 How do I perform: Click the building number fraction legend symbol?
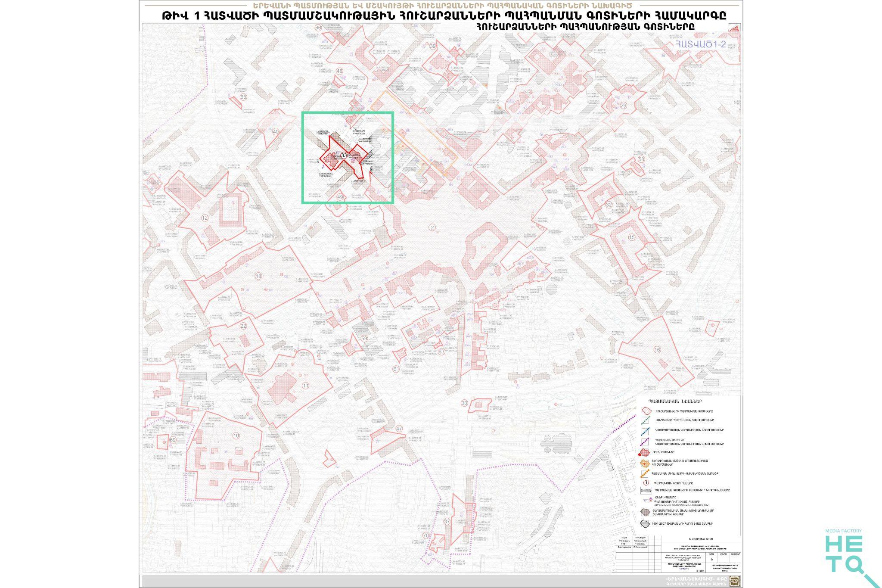[x=647, y=500]
